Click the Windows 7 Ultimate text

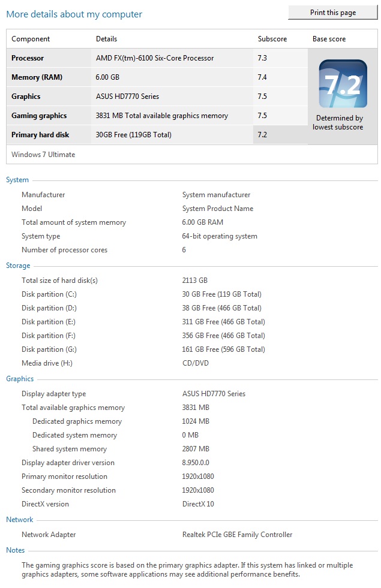[x=43, y=155]
